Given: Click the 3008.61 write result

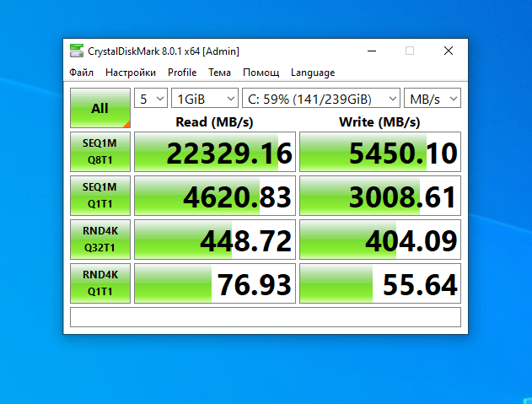Looking at the screenshot, I should tap(380, 196).
